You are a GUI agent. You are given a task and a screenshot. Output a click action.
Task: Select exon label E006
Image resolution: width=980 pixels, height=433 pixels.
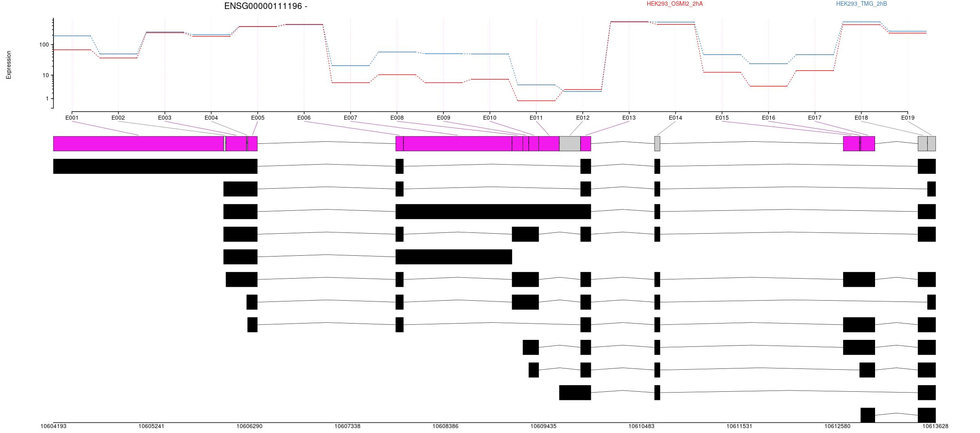pos(304,118)
